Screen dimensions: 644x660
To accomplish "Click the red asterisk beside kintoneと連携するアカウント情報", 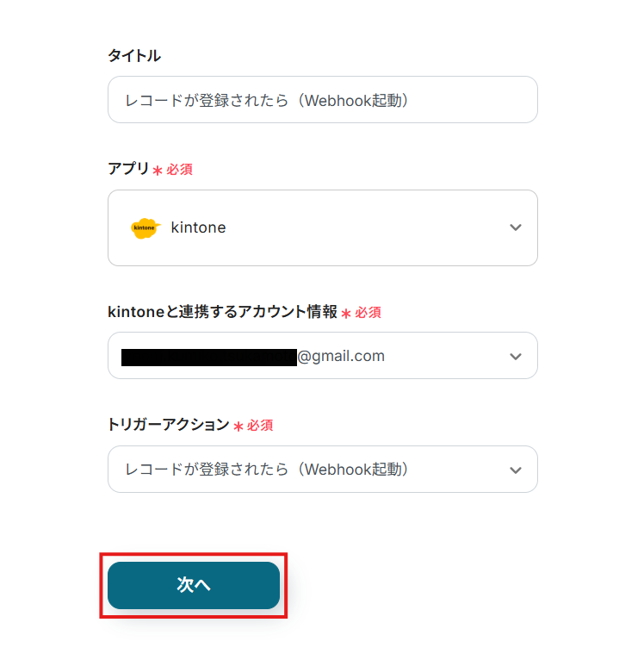I will pos(346,314).
